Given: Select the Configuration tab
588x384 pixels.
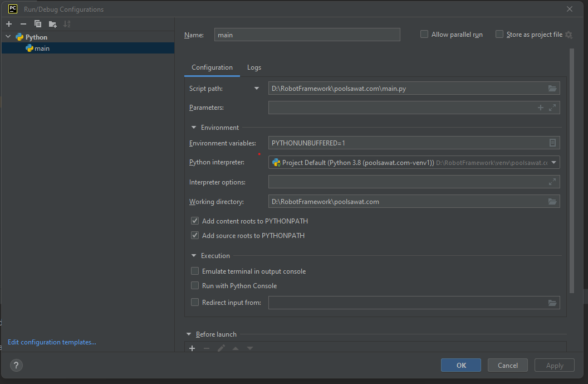Looking at the screenshot, I should pos(212,67).
